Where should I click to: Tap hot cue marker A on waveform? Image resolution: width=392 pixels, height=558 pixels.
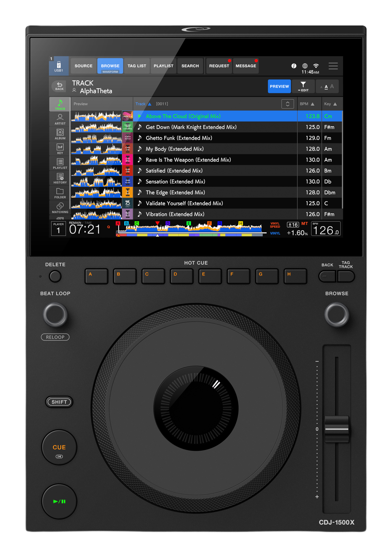[118, 223]
